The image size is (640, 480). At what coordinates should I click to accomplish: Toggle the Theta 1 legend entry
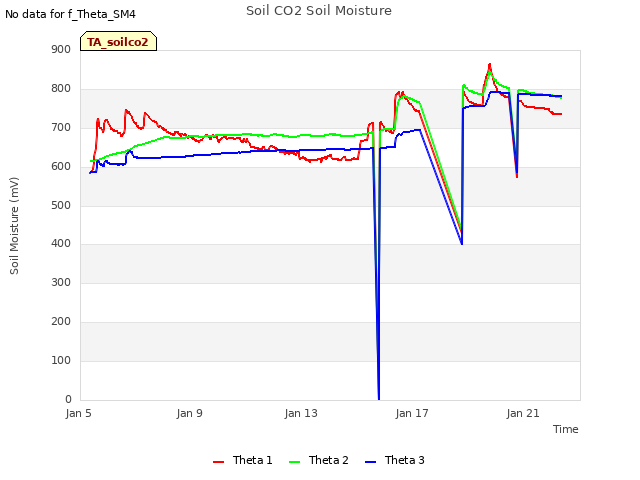(242, 460)
